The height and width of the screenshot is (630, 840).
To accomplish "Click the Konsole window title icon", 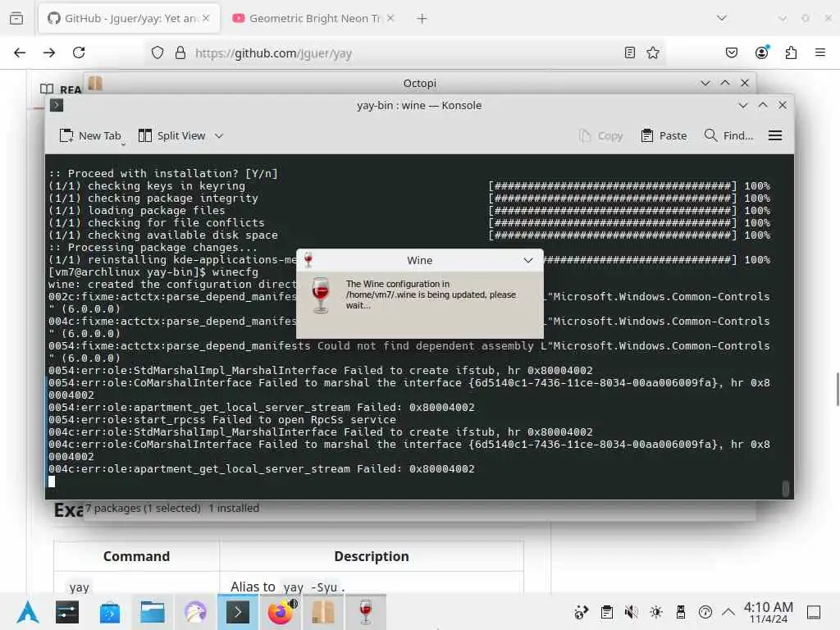I will pyautogui.click(x=57, y=106).
